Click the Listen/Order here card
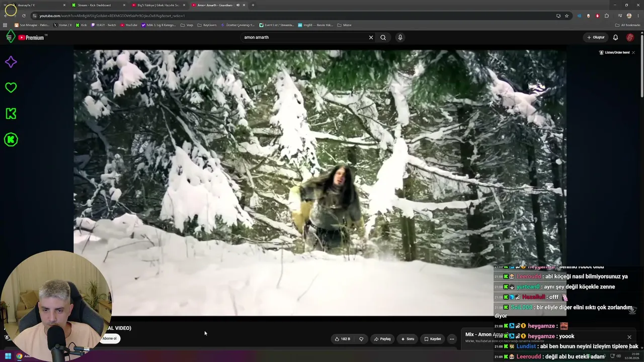 coord(614,52)
